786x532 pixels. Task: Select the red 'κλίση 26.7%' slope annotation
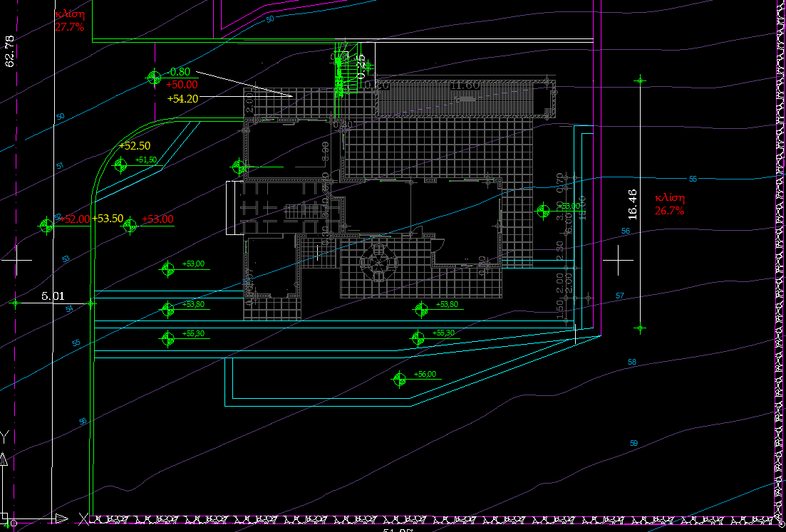[670, 204]
